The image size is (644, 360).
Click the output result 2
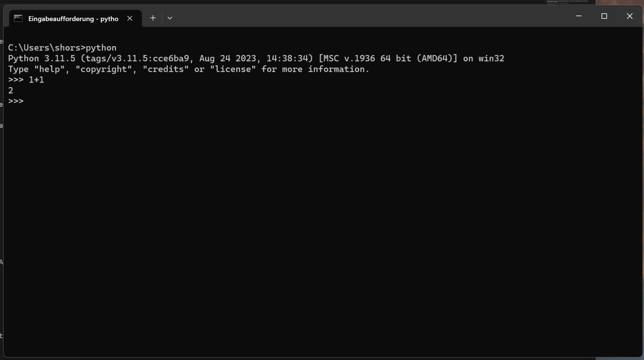[x=10, y=90]
